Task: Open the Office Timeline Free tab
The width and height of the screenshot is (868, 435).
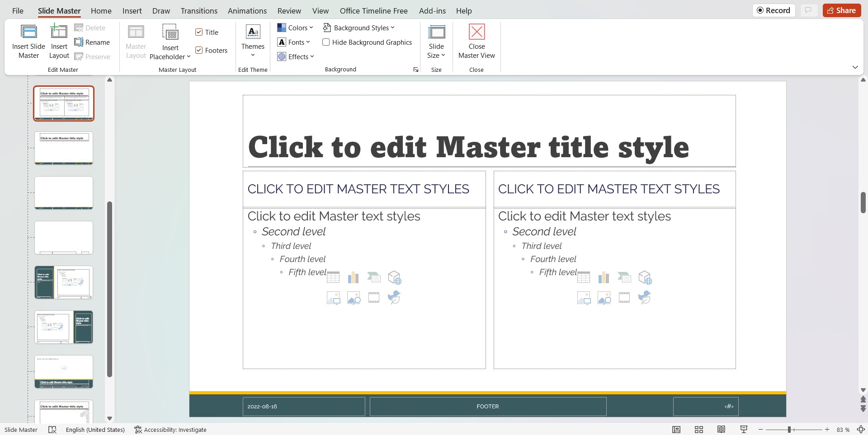Action: 373,10
